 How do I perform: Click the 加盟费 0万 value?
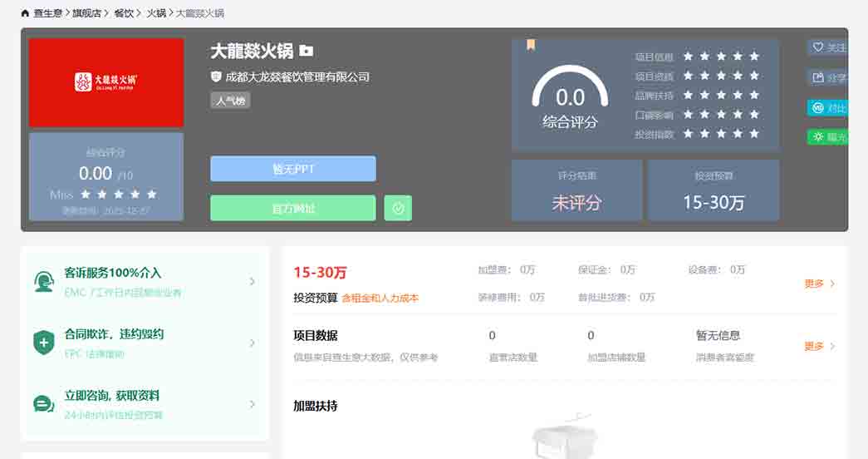point(527,270)
